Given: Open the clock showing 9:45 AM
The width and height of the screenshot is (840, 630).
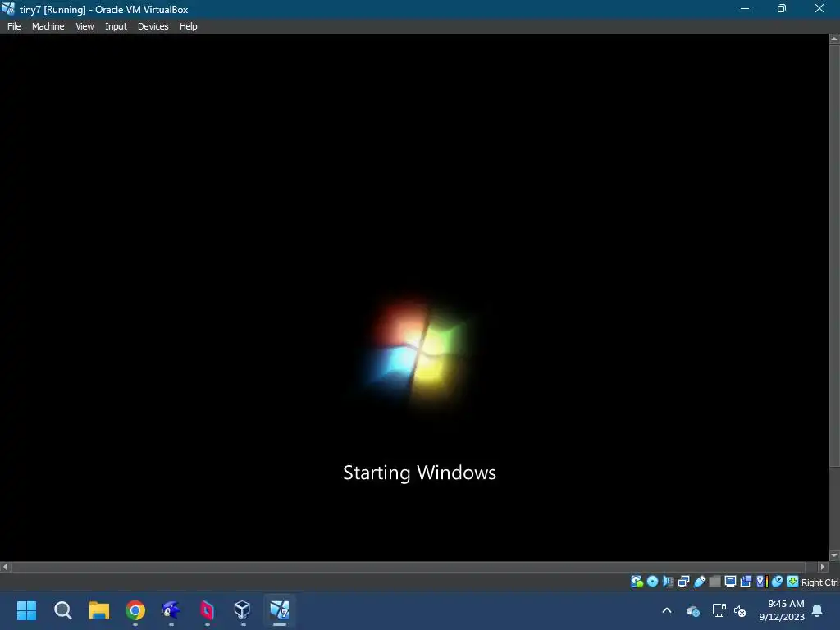Looking at the screenshot, I should point(782,610).
